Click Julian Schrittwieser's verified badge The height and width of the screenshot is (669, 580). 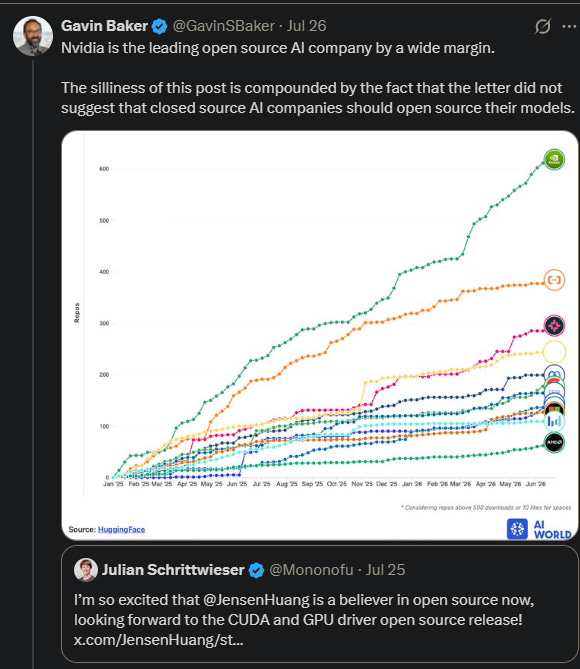coord(256,570)
